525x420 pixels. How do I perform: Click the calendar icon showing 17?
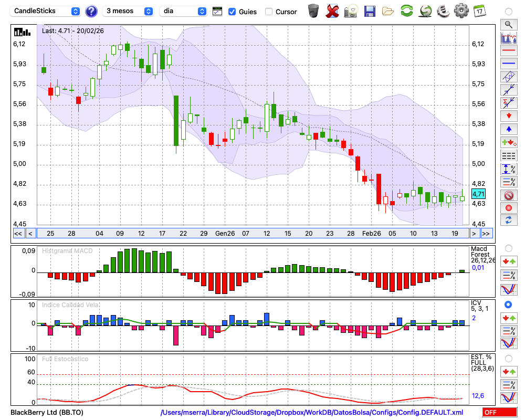[479, 10]
